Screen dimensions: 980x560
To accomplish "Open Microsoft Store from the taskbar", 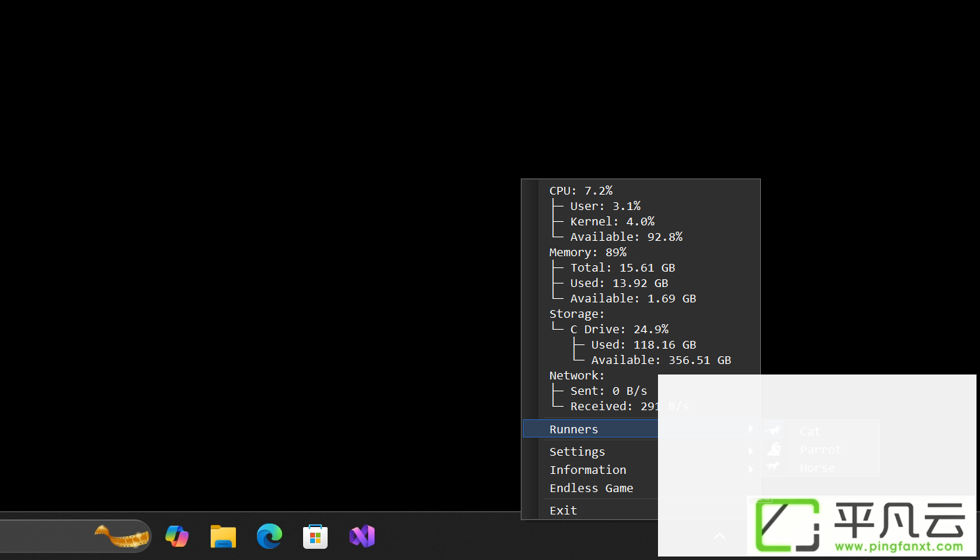I will click(x=316, y=536).
